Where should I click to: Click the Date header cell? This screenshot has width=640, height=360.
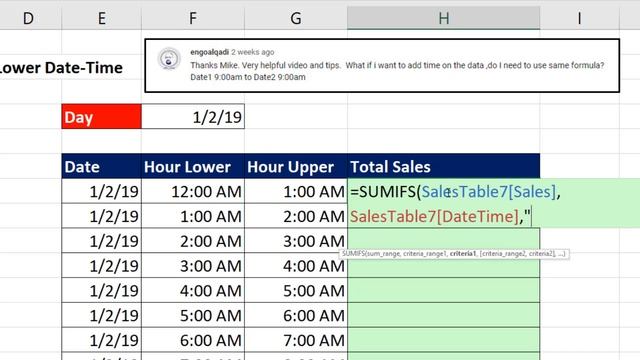[x=102, y=167]
